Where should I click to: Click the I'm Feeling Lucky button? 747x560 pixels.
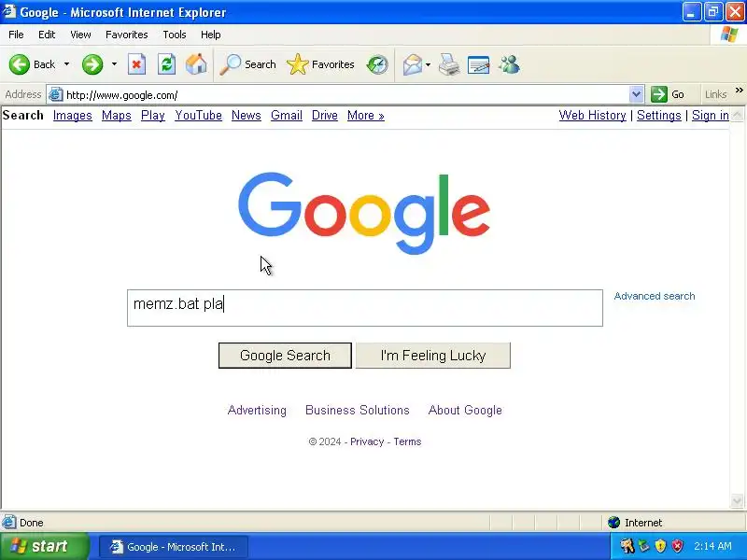[433, 356]
